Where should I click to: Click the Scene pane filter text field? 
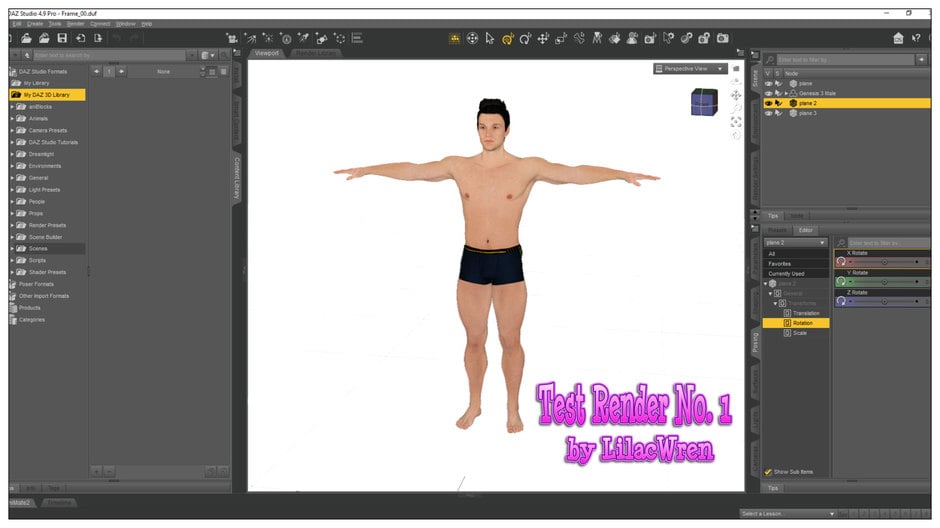(845, 60)
